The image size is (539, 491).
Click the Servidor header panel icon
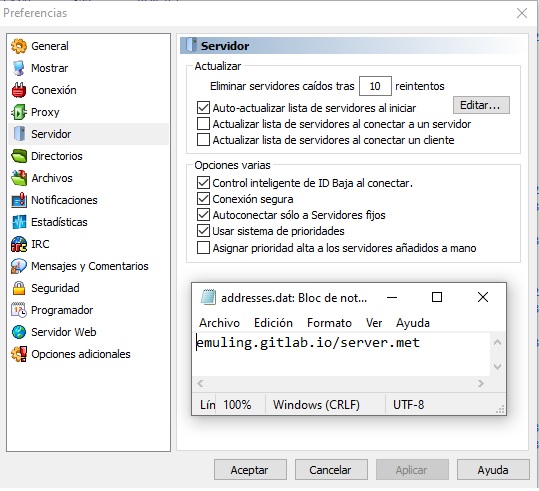191,46
